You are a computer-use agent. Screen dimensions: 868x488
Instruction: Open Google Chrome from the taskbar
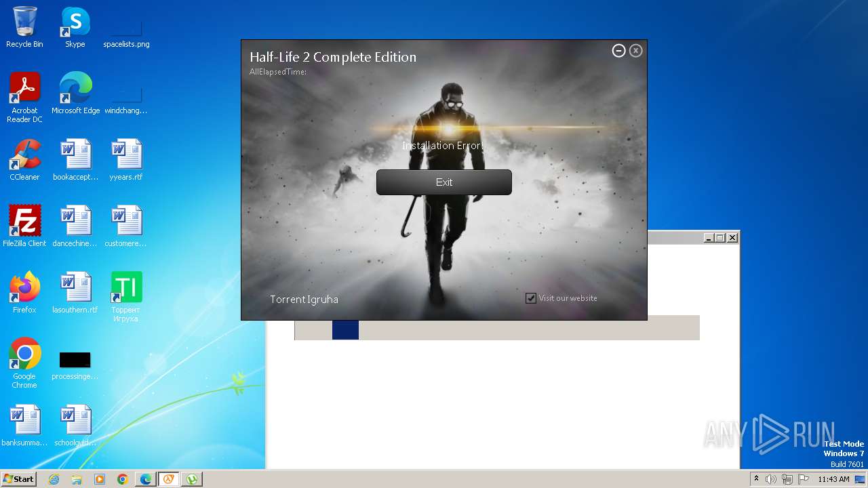coord(123,479)
